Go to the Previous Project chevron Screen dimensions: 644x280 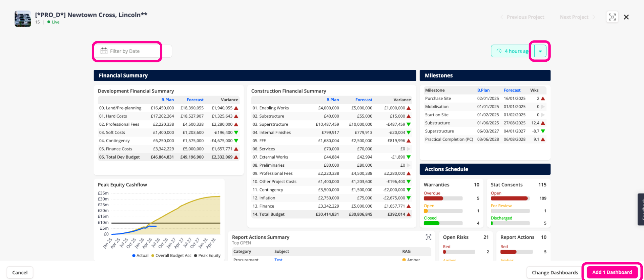502,17
